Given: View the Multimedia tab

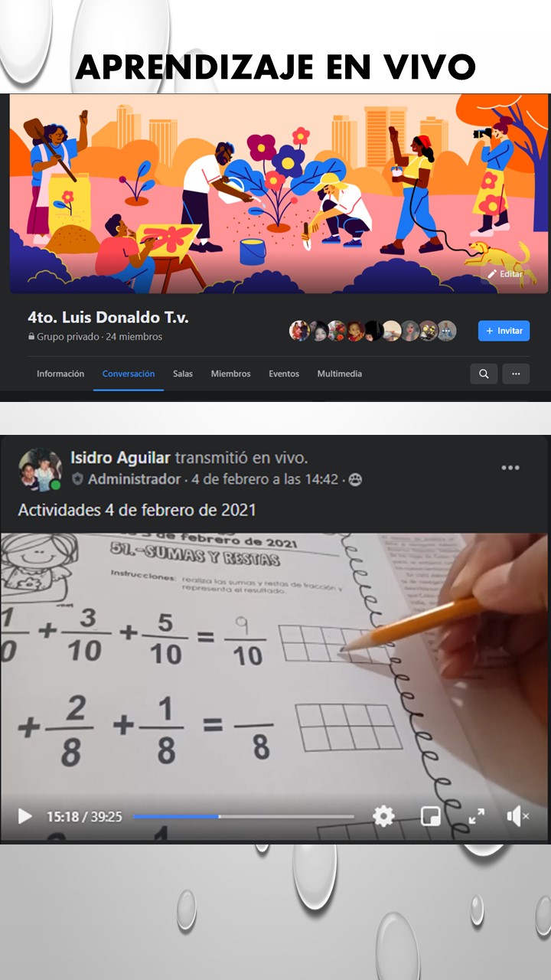Looking at the screenshot, I should tap(340, 374).
